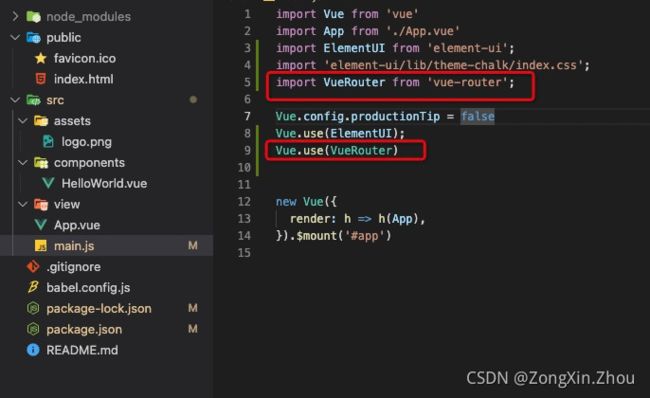This screenshot has height=398, width=650.
Task: Select the public folder label
Action: coord(63,38)
